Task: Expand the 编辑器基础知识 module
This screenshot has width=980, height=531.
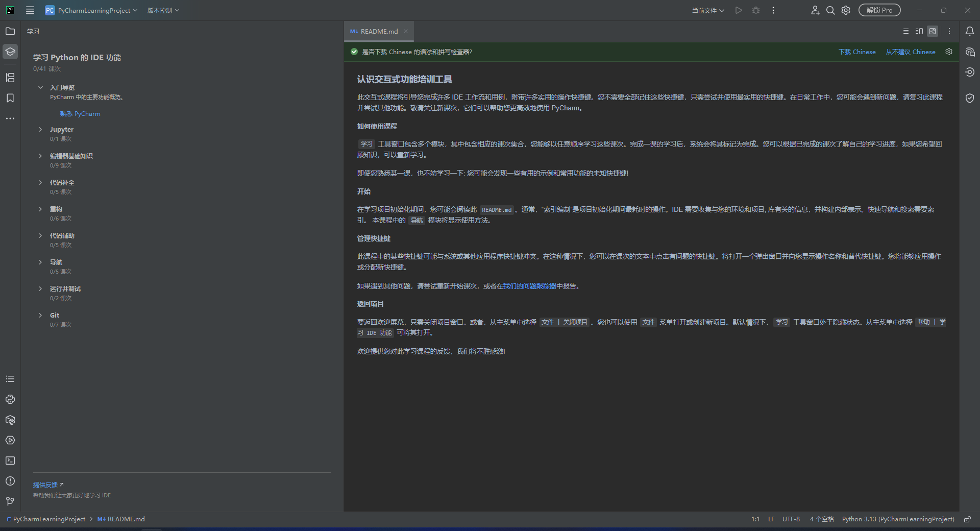Action: [40, 156]
